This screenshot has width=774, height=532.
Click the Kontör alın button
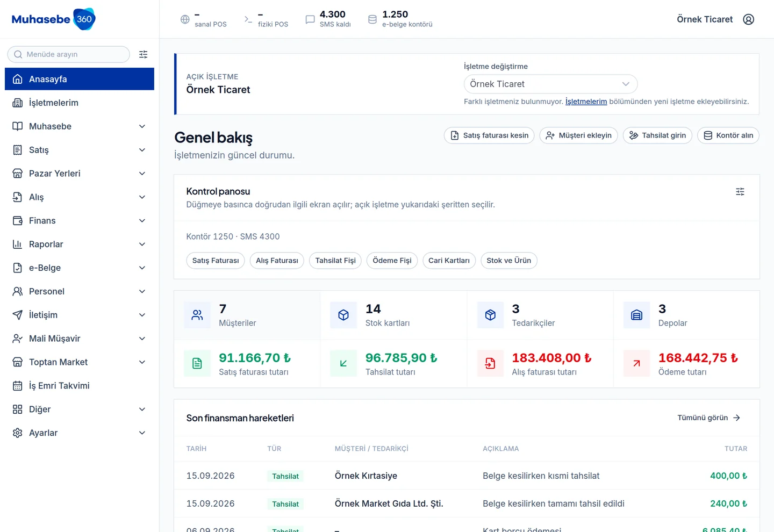(728, 135)
